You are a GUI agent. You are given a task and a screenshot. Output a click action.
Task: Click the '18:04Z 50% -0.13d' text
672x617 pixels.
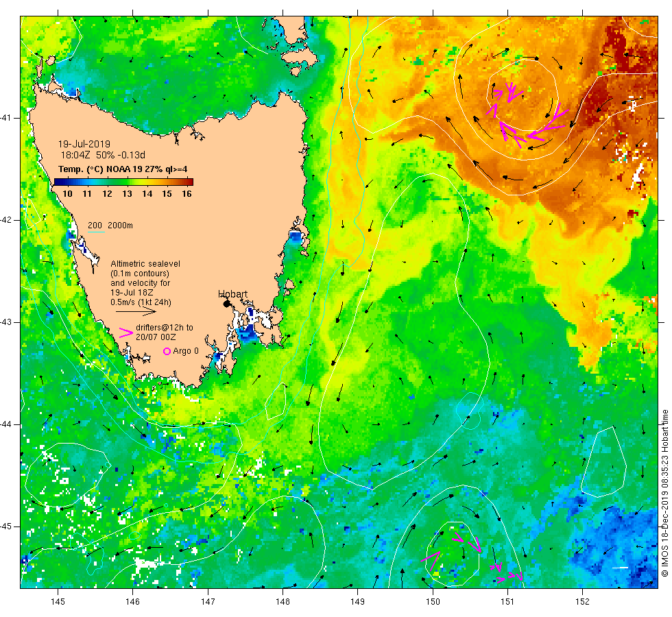[103, 155]
